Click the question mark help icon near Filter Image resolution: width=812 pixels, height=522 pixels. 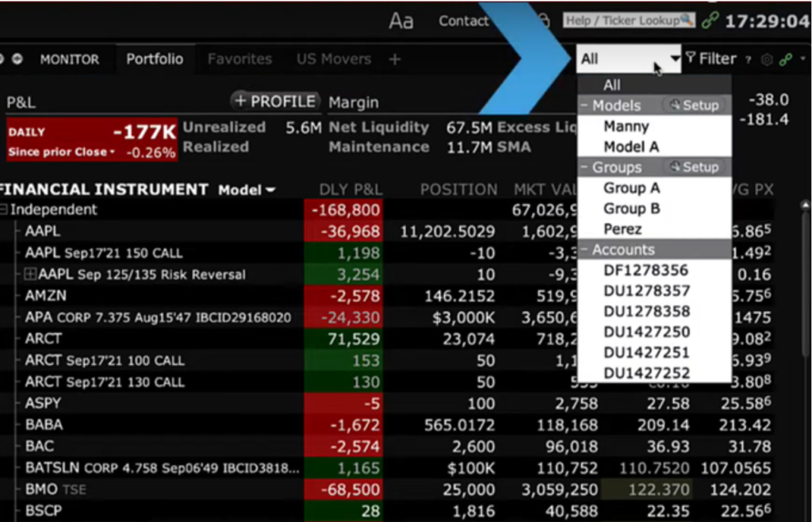tap(749, 59)
